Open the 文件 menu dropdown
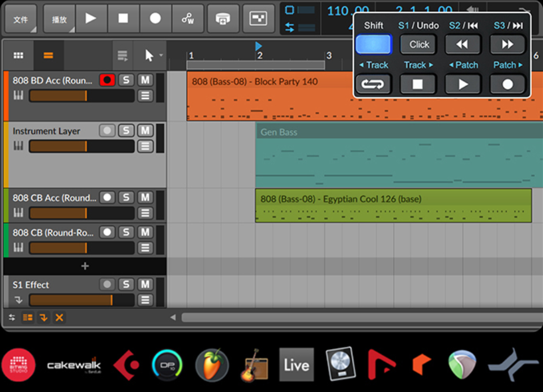 point(21,19)
